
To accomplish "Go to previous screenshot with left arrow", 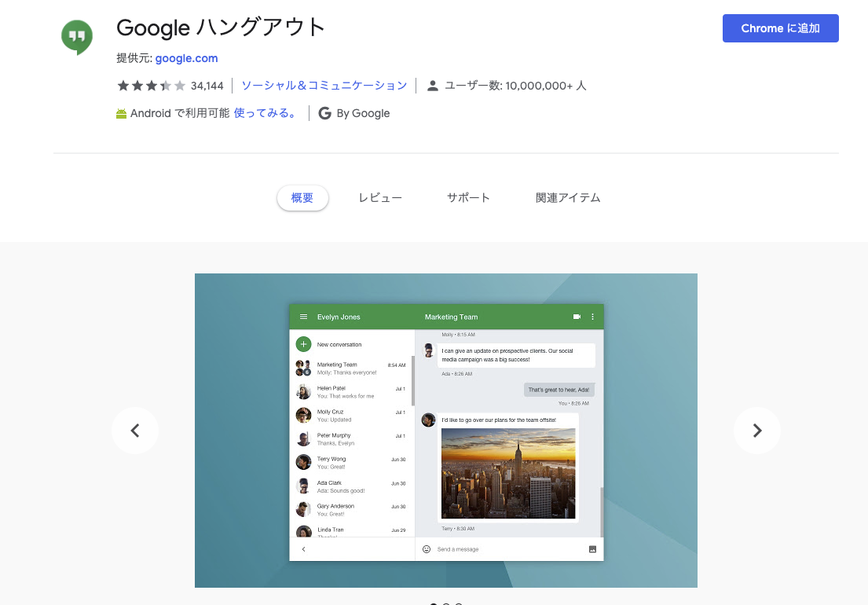I will 135,431.
